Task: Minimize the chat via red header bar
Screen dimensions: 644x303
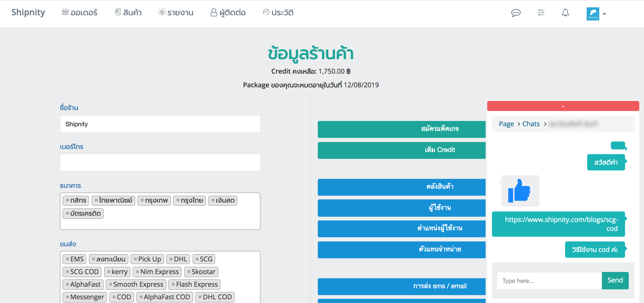Action: tap(563, 106)
